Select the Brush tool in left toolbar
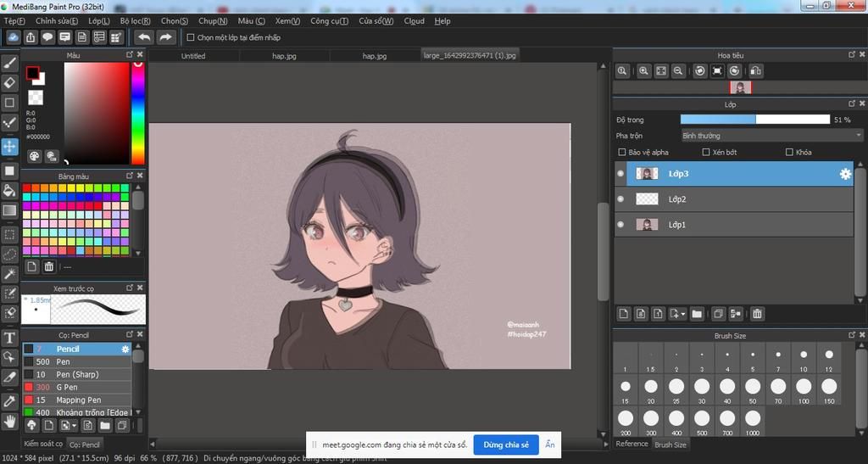This screenshot has width=868, height=464. [10, 63]
